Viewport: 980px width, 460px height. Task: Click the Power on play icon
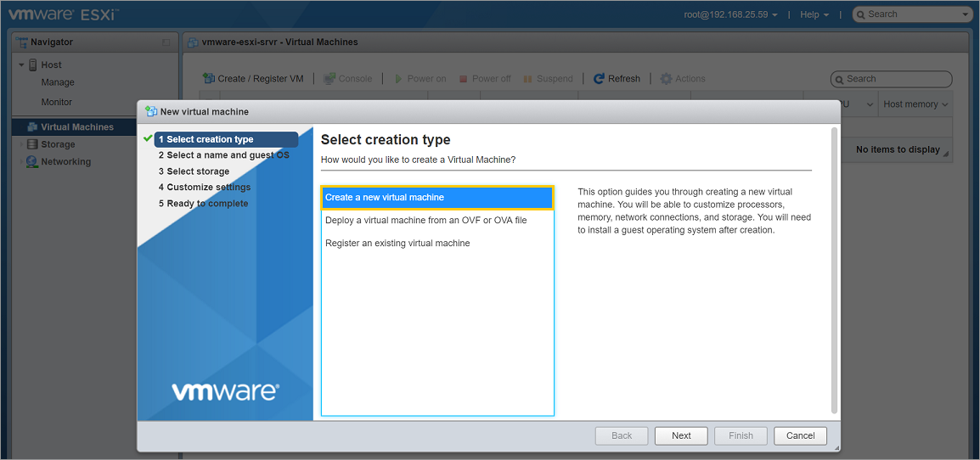pyautogui.click(x=398, y=78)
